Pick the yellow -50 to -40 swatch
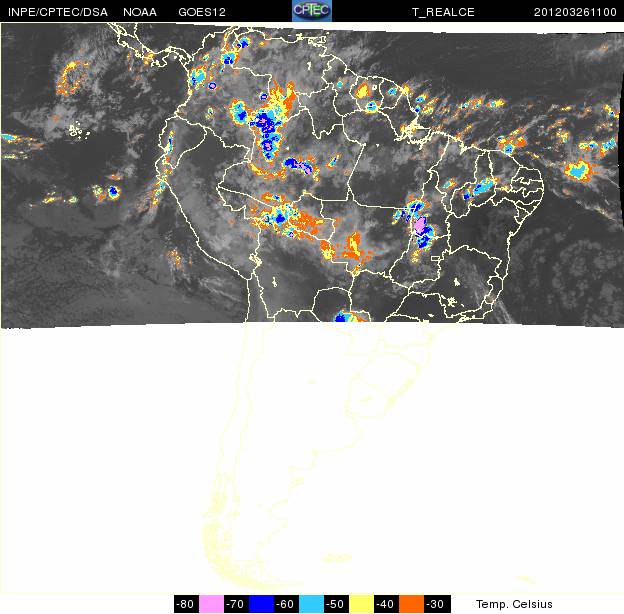624x614 pixels. [x=361, y=604]
